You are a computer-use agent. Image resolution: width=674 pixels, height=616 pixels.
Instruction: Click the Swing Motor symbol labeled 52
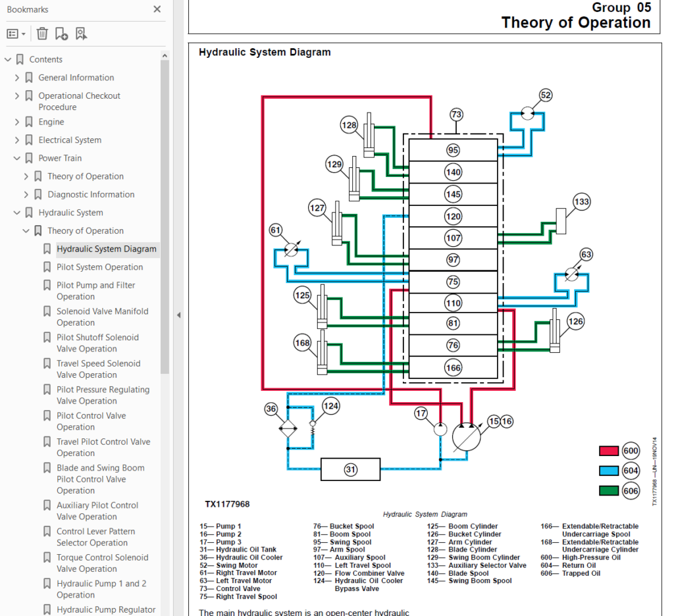coord(527,113)
